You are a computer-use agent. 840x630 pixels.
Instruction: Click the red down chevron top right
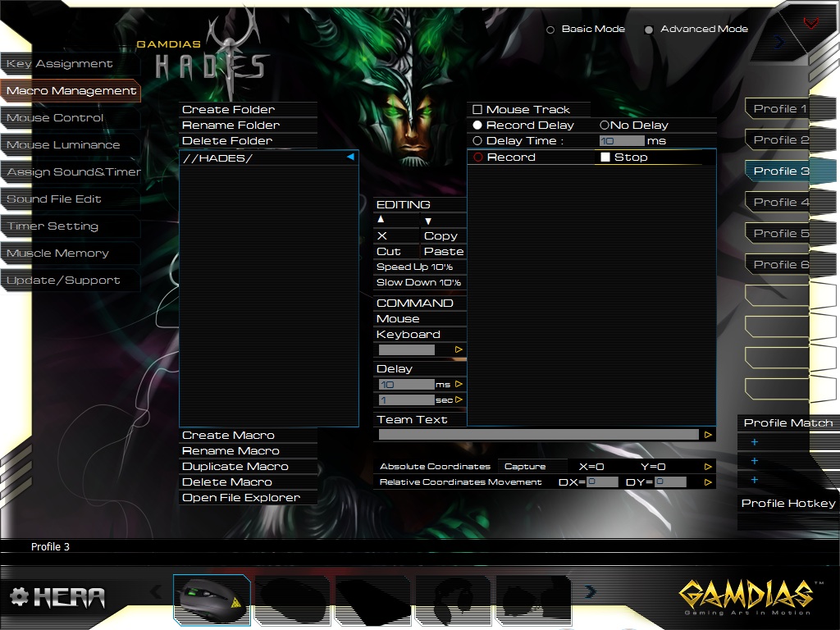pyautogui.click(x=811, y=23)
